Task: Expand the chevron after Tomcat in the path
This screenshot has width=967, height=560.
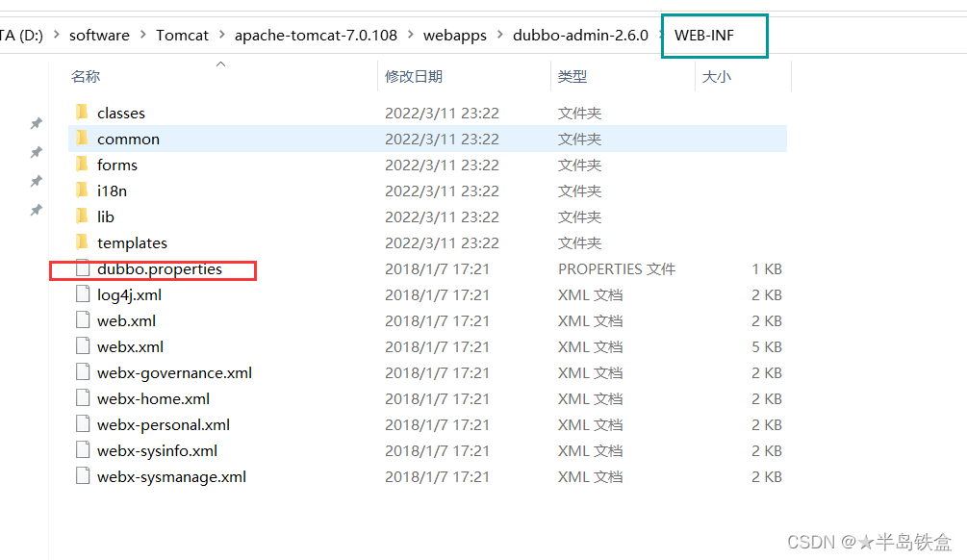Action: click(222, 35)
